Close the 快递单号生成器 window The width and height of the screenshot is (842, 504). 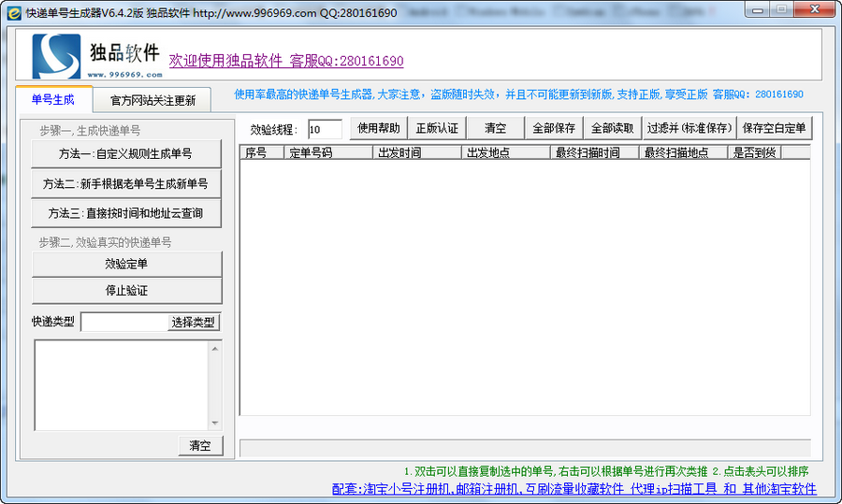815,9
